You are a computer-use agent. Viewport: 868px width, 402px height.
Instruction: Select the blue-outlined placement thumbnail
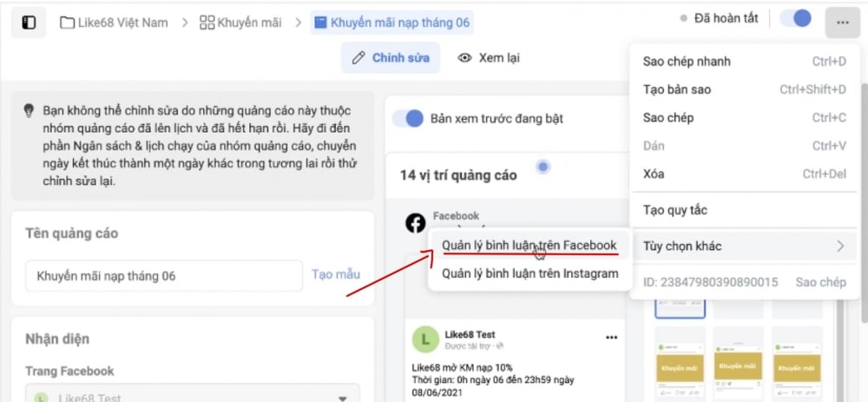(x=680, y=308)
